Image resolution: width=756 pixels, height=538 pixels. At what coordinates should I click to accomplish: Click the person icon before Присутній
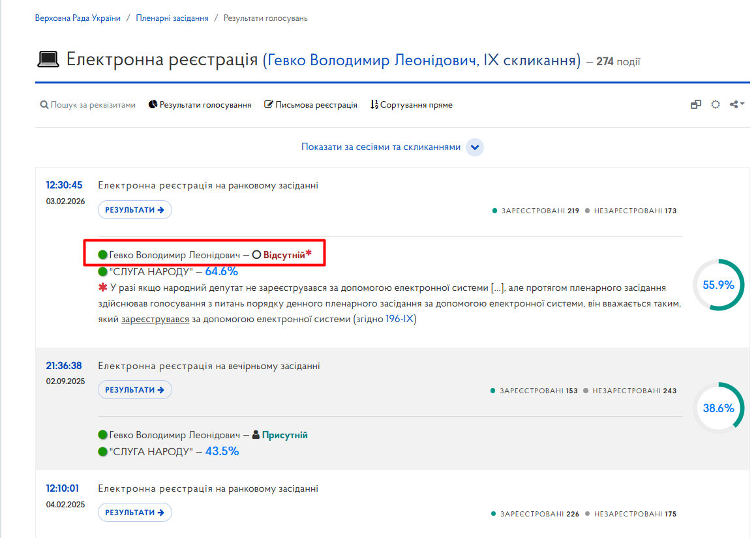coord(256,435)
